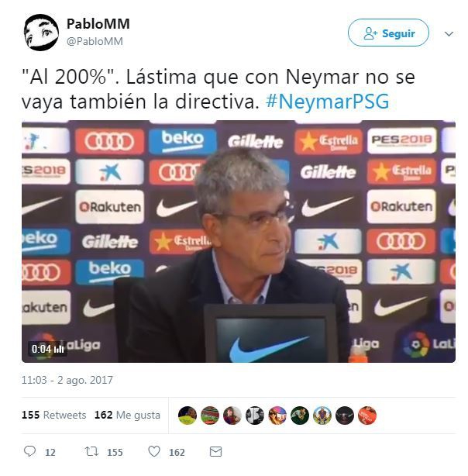
Task: Click the 0:04 video duration badge
Action: (x=47, y=349)
